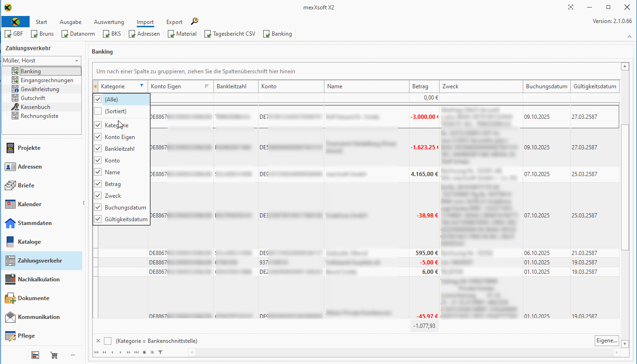Click the Konto Eigen column sort indicator
The image size is (637, 364).
click(x=207, y=86)
